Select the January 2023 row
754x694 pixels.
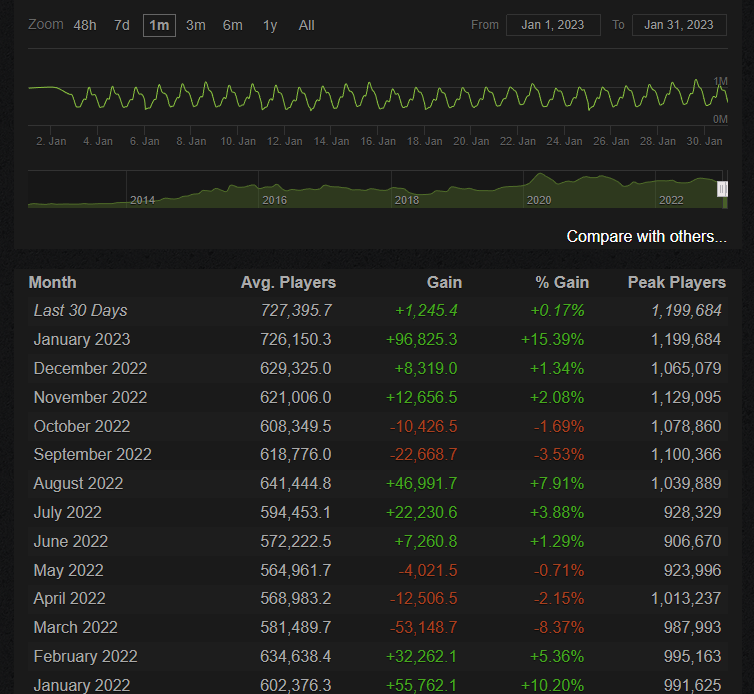click(x=82, y=340)
